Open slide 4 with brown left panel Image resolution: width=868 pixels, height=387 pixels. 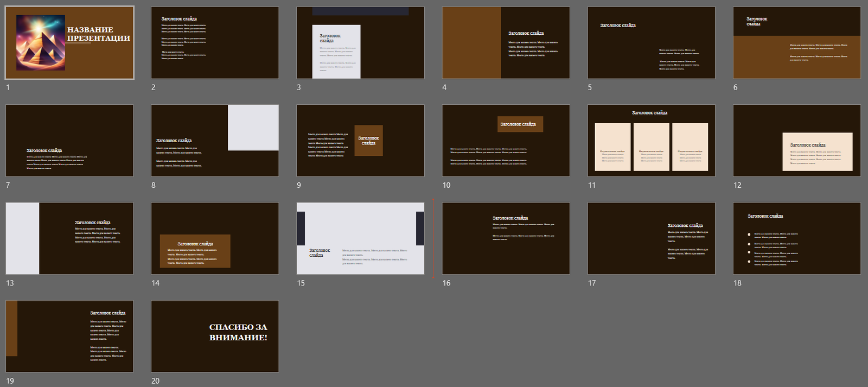point(506,43)
